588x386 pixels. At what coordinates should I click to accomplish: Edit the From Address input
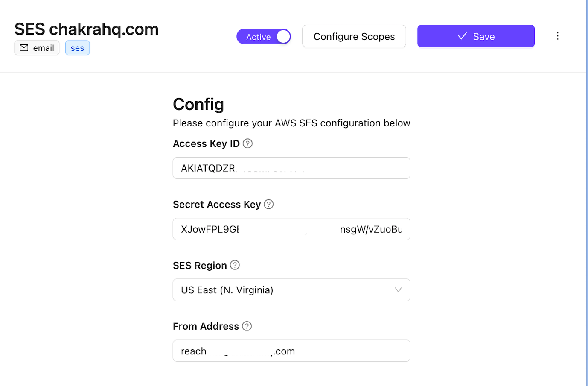tap(291, 351)
